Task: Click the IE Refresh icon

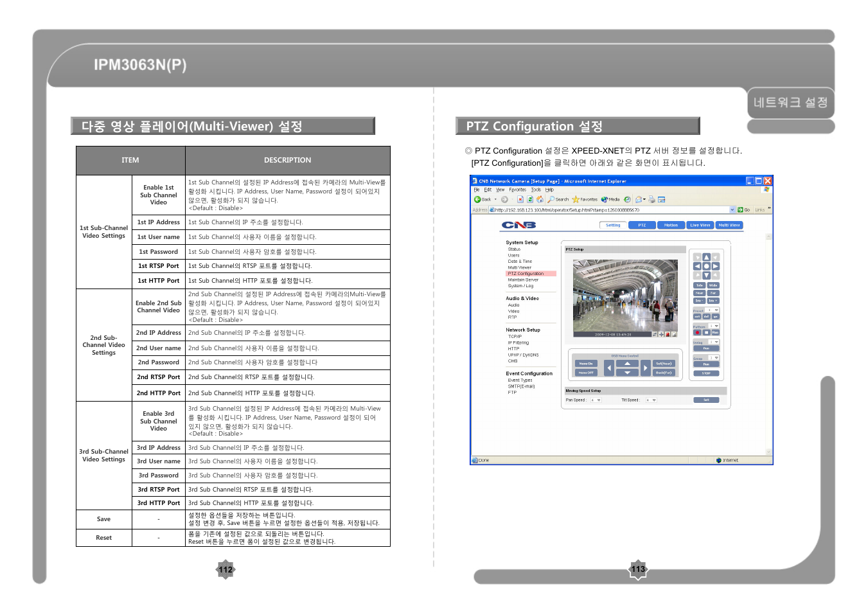Action: click(530, 199)
